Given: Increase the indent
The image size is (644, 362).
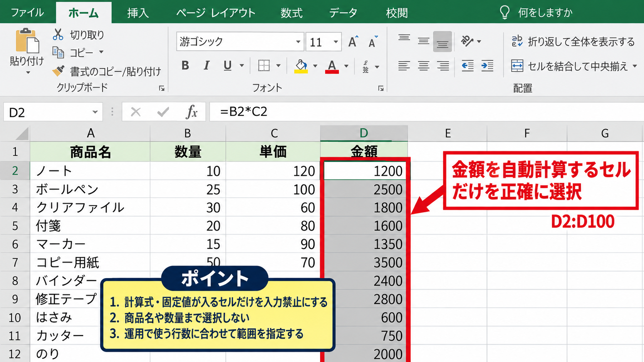Looking at the screenshot, I should (487, 66).
